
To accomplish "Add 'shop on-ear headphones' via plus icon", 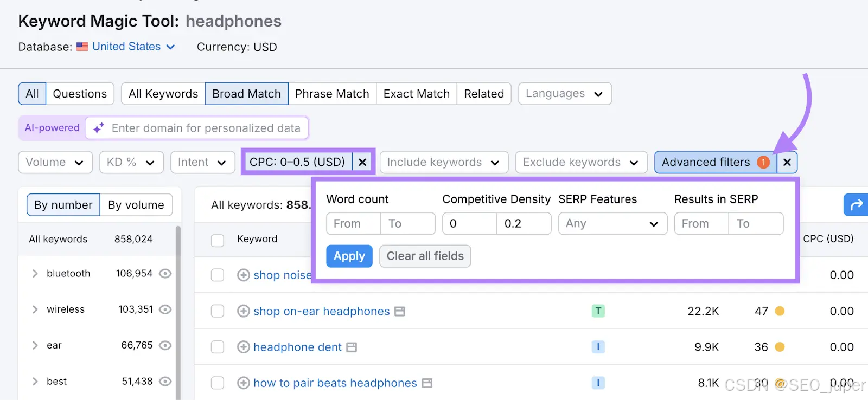I will (x=244, y=311).
